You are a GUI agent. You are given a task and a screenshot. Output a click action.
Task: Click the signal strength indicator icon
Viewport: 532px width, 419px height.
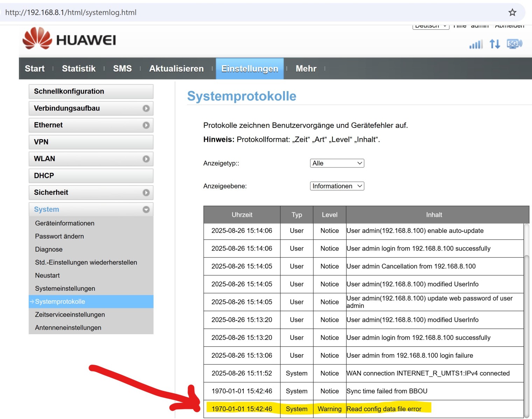[476, 44]
